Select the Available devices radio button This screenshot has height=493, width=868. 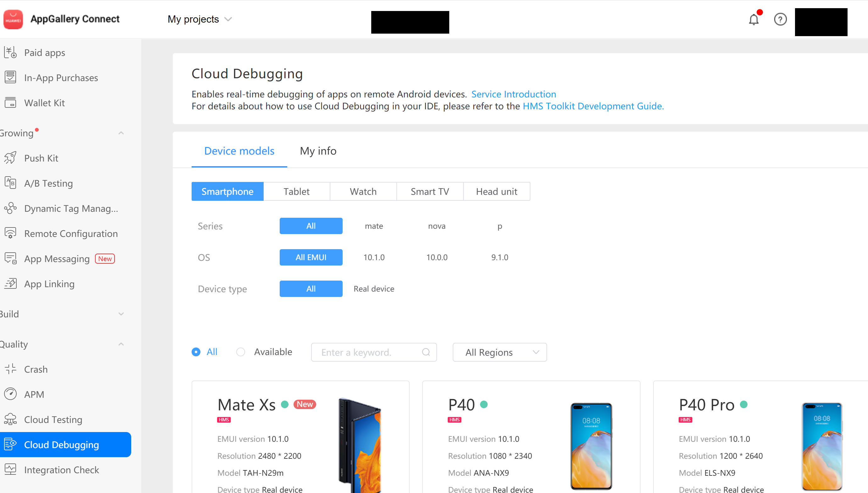point(241,352)
